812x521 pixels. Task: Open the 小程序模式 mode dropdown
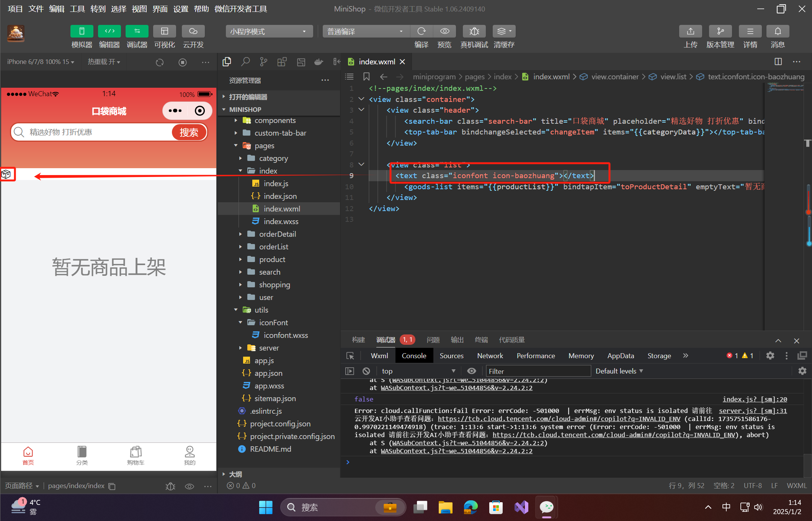(x=269, y=31)
